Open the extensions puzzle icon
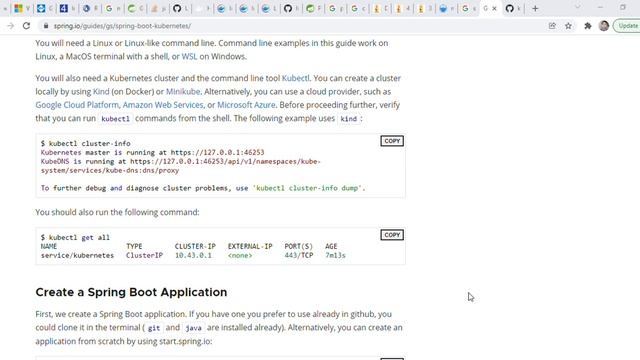 (x=588, y=26)
